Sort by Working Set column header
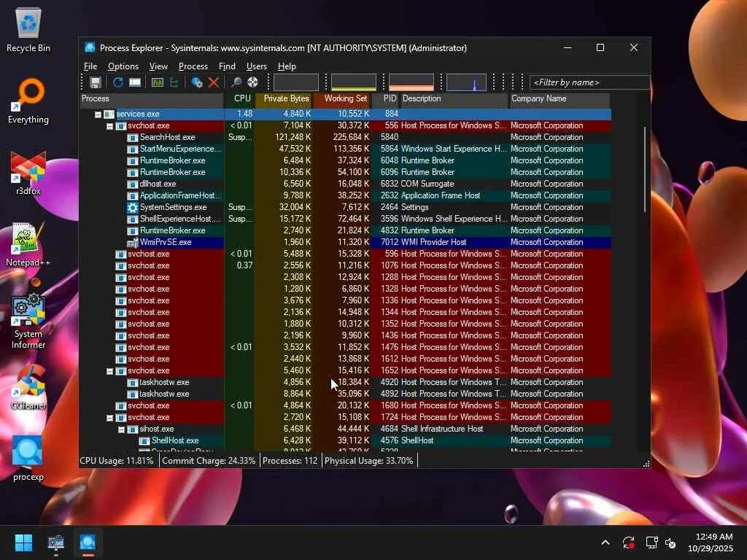The width and height of the screenshot is (747, 560). click(x=342, y=99)
